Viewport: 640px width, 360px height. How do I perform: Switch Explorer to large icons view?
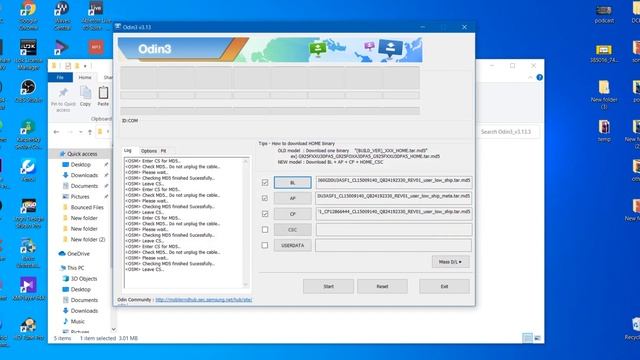point(538,338)
